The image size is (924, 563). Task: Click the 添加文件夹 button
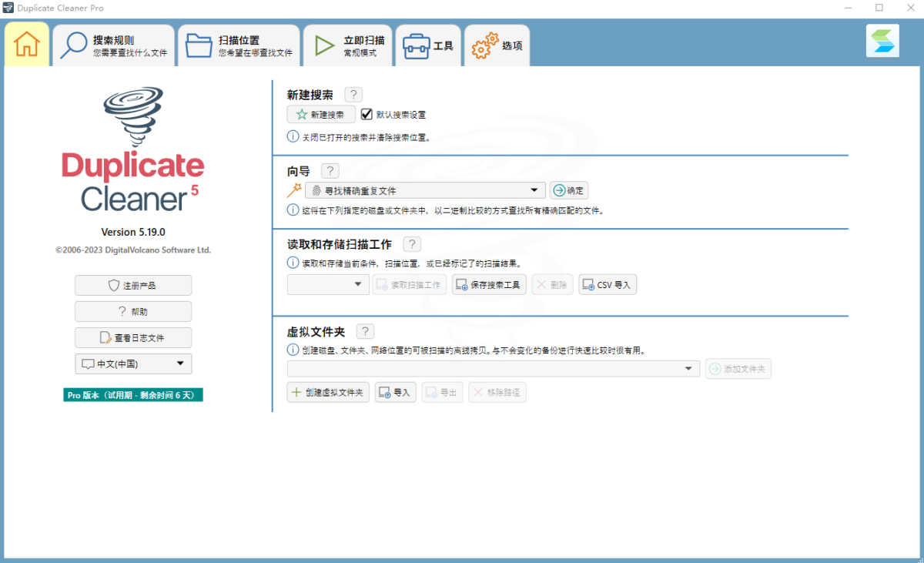pos(738,369)
